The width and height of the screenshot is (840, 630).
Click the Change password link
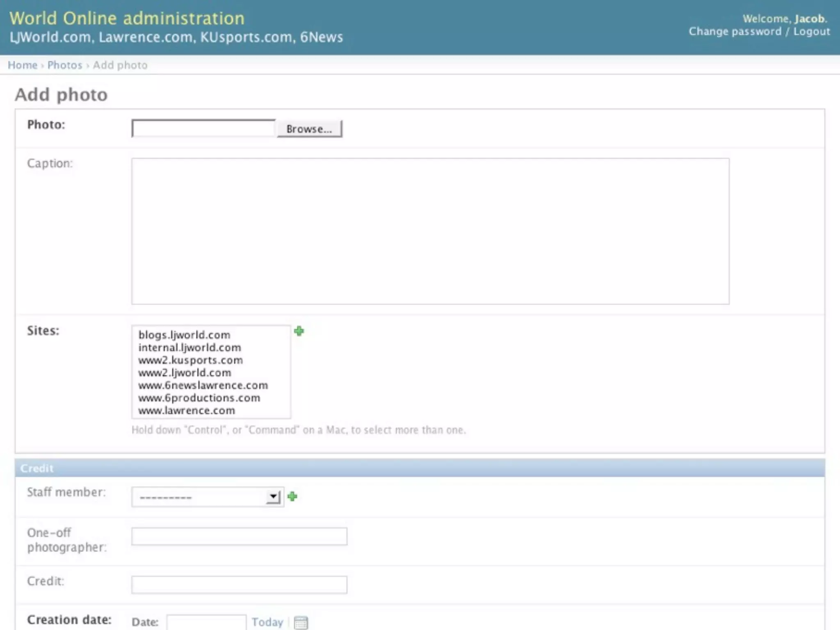735,32
